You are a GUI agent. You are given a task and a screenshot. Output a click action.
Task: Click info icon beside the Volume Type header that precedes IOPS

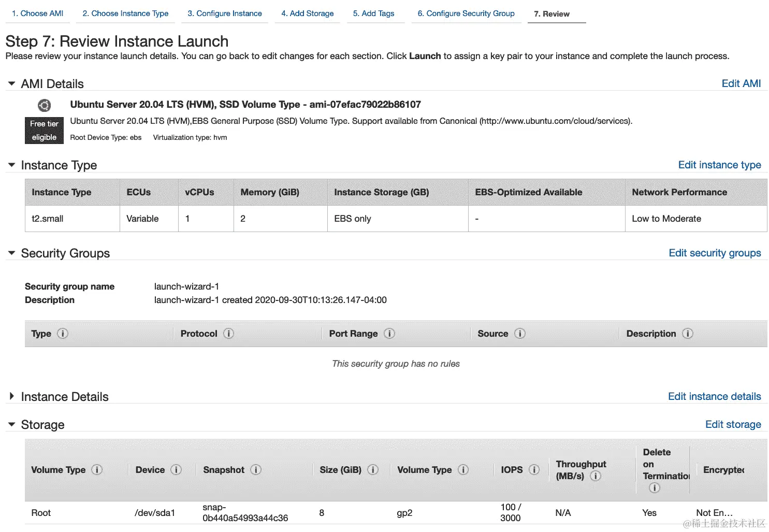coord(463,470)
